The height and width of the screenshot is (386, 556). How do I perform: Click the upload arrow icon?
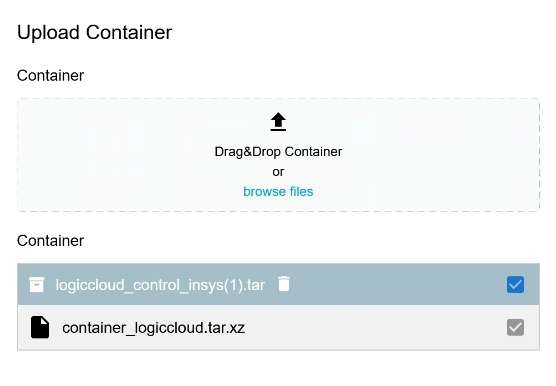[278, 122]
